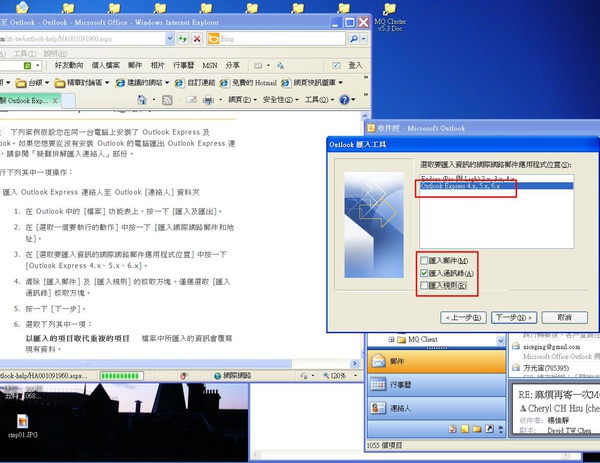Expand the MQ Client folder tree node
600x463 pixels.
tap(391, 339)
